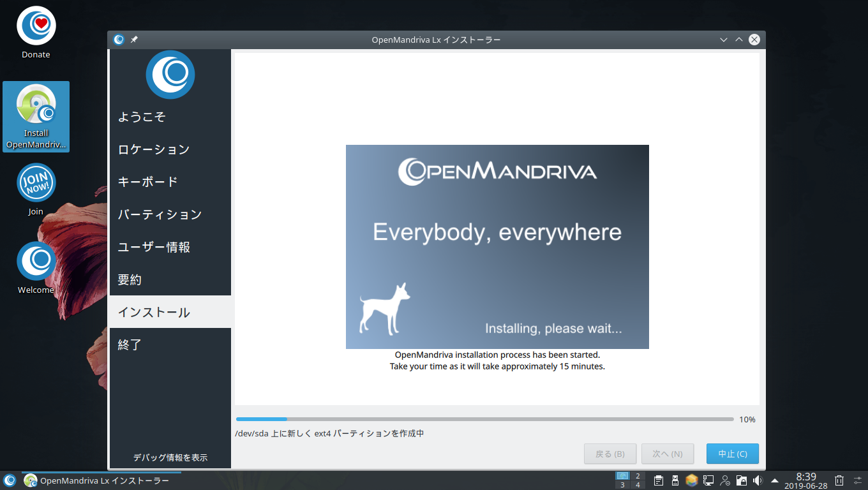Open the volume speaker tray icon

coord(758,480)
